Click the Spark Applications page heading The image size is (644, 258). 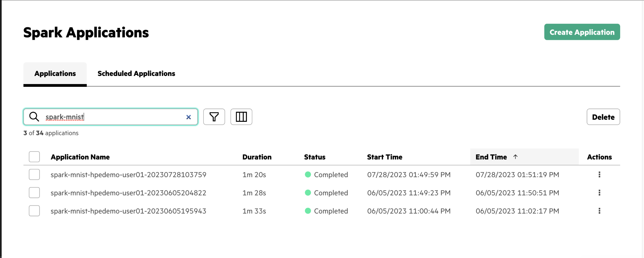pyautogui.click(x=86, y=32)
